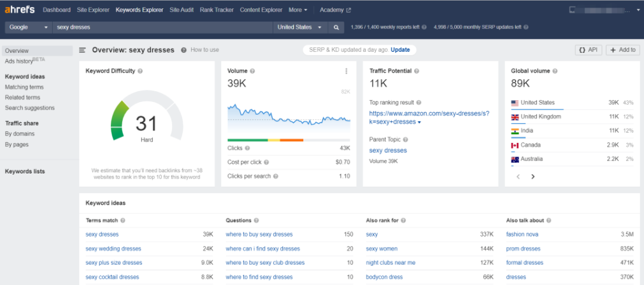The height and width of the screenshot is (285, 644).
Task: Click help icon beside weekly reports left
Action: click(x=424, y=27)
